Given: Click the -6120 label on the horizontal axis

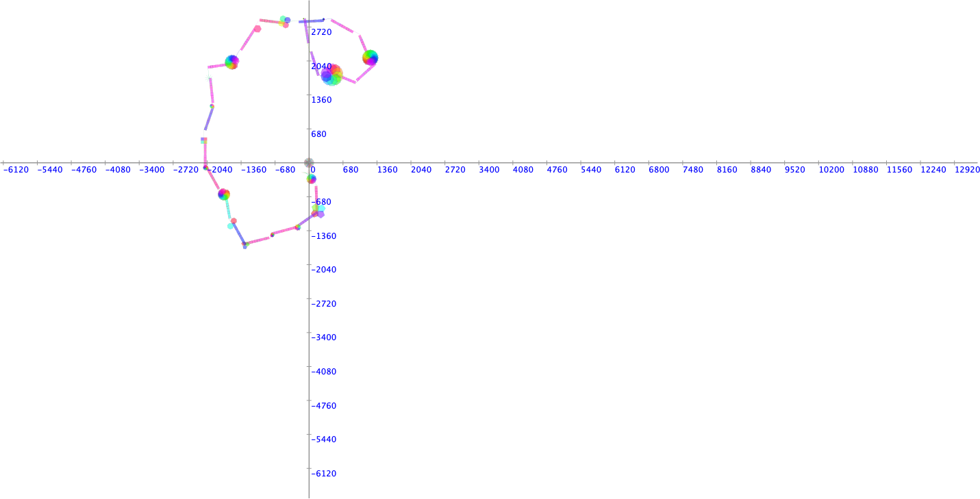Looking at the screenshot, I should pos(16,170).
